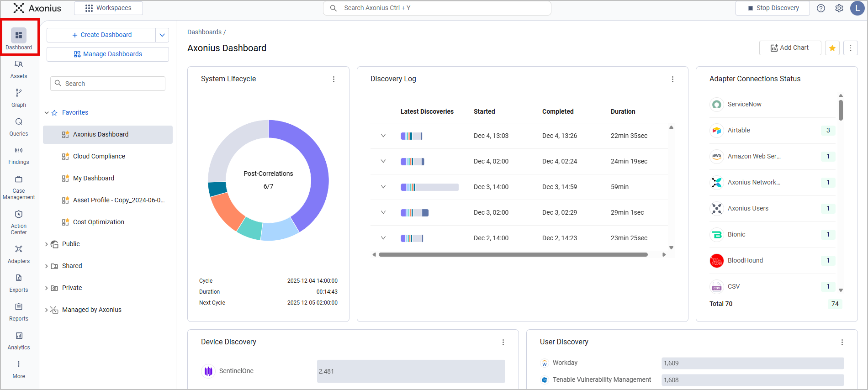Open Discovery Log chart options menu

coord(673,79)
